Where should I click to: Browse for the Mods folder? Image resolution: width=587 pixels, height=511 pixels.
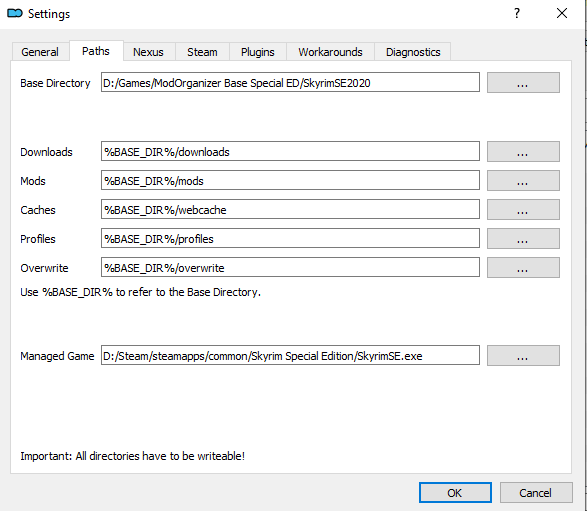[523, 180]
